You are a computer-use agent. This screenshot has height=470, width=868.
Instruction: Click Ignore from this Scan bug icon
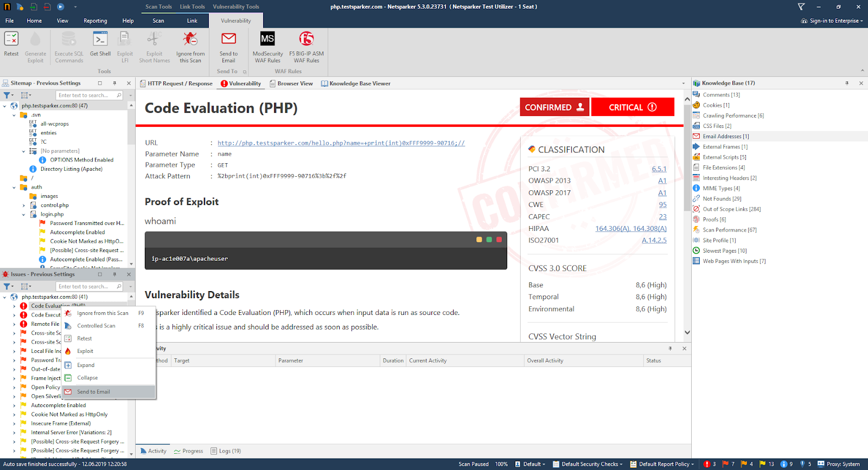click(x=190, y=39)
